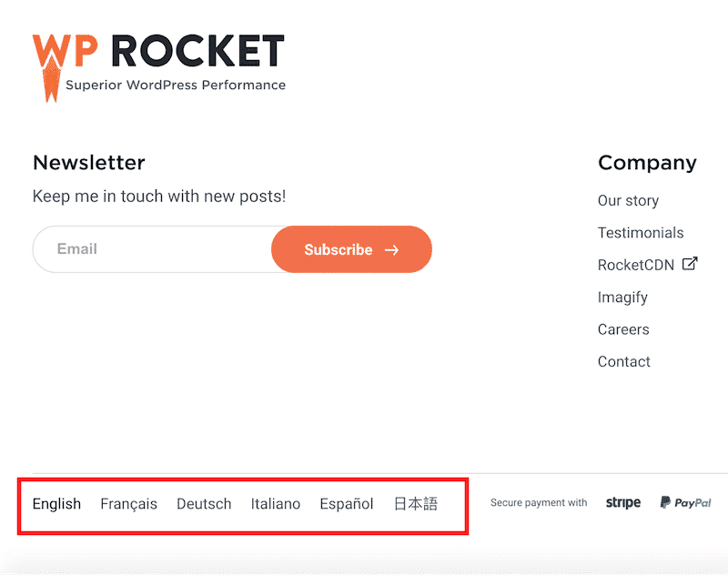The width and height of the screenshot is (728, 575).
Task: Select the Japanese language option
Action: [x=416, y=503]
